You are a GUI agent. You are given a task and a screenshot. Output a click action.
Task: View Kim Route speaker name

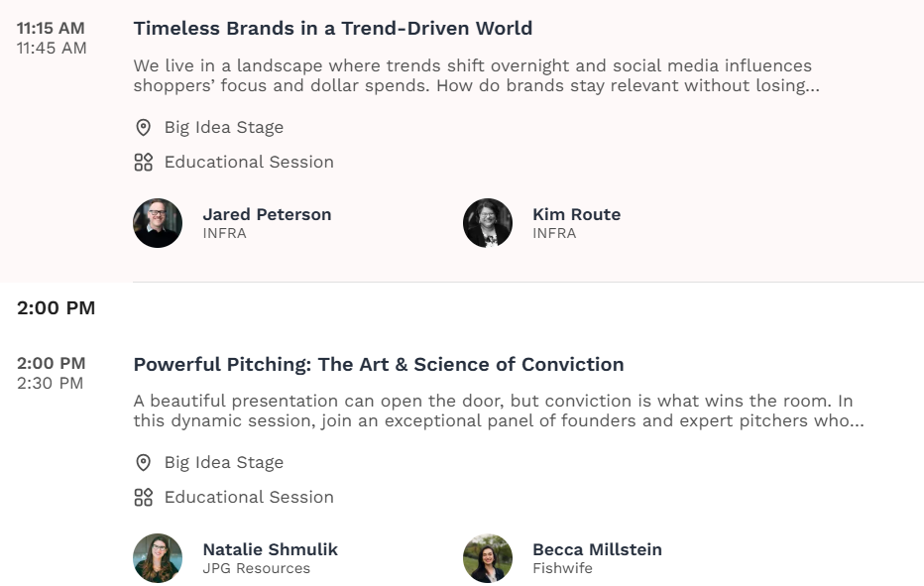576,214
